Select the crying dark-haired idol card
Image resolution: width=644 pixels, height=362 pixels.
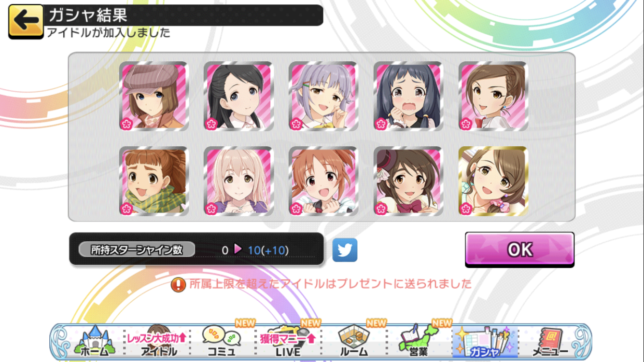(x=408, y=96)
